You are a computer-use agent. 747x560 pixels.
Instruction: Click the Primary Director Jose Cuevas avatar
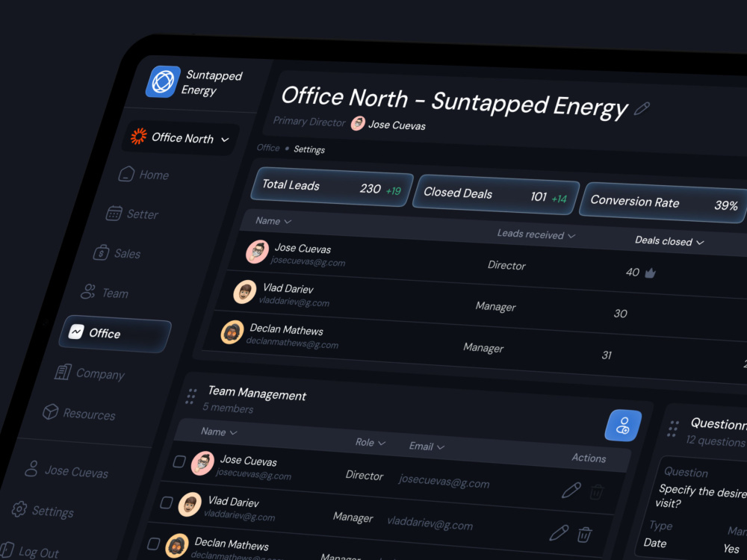tap(358, 123)
